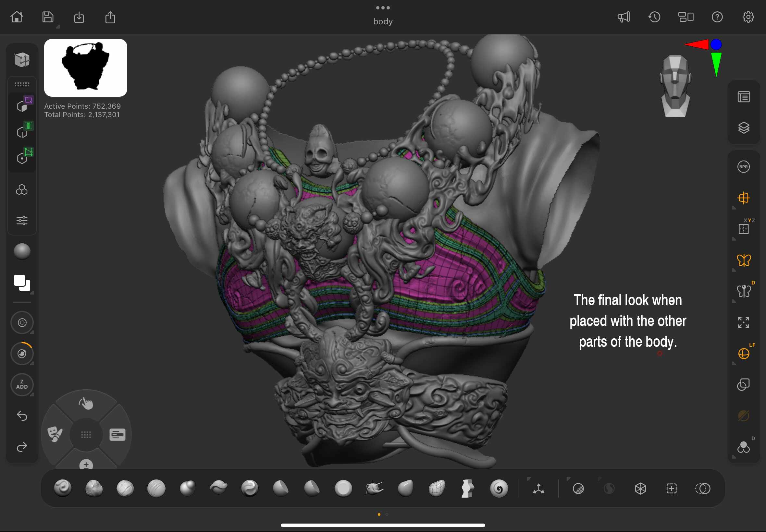This screenshot has height=532, width=766.
Task: Toggle butterfly symmetry button
Action: [743, 260]
